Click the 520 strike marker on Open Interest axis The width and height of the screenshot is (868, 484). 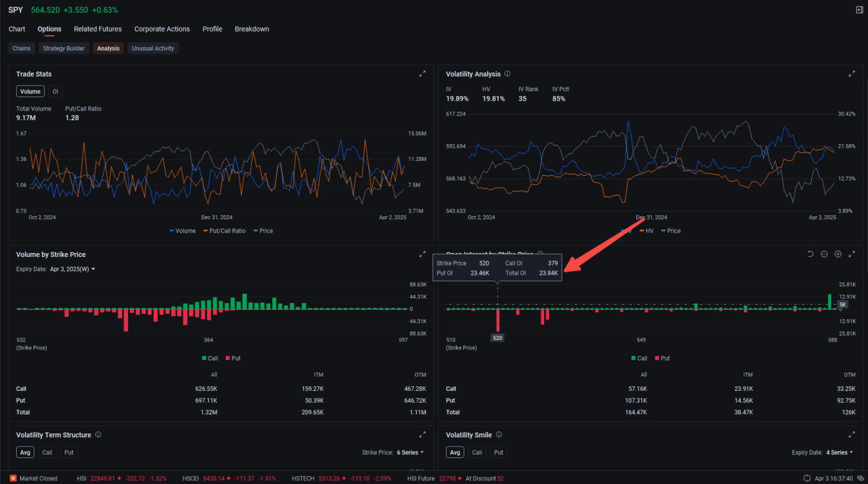pyautogui.click(x=497, y=338)
